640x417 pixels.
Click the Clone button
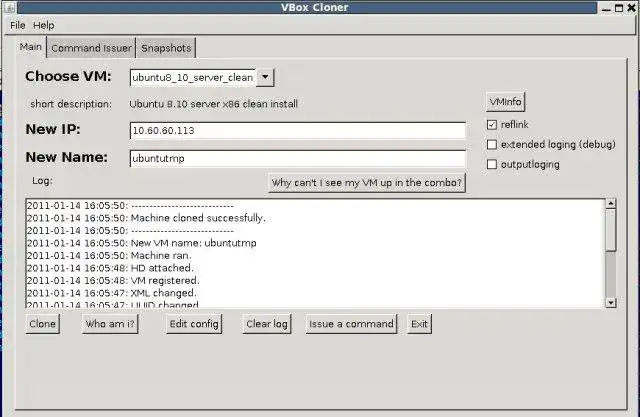(42, 324)
